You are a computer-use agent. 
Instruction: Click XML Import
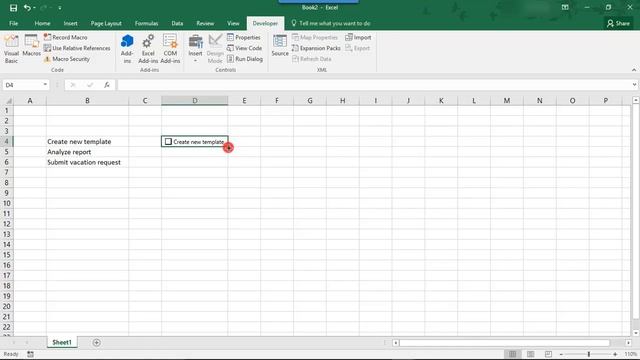coord(358,37)
